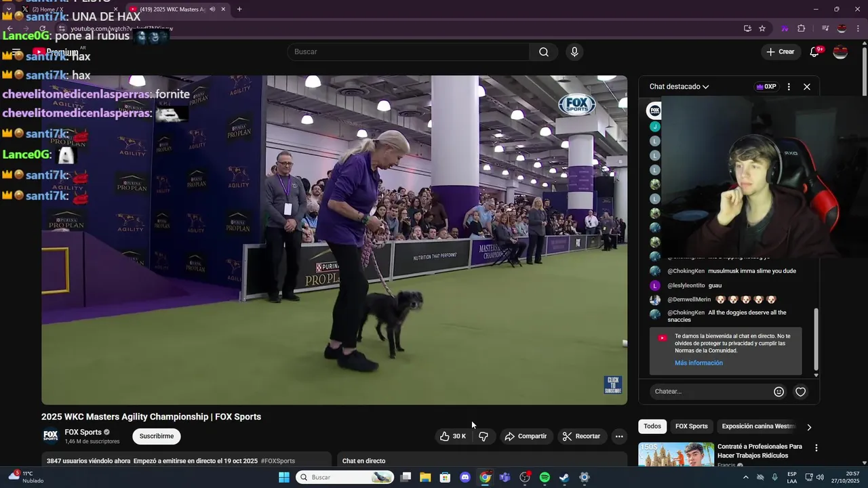Click install app icon in address bar
This screenshot has height=488, width=868.
pyautogui.click(x=747, y=28)
